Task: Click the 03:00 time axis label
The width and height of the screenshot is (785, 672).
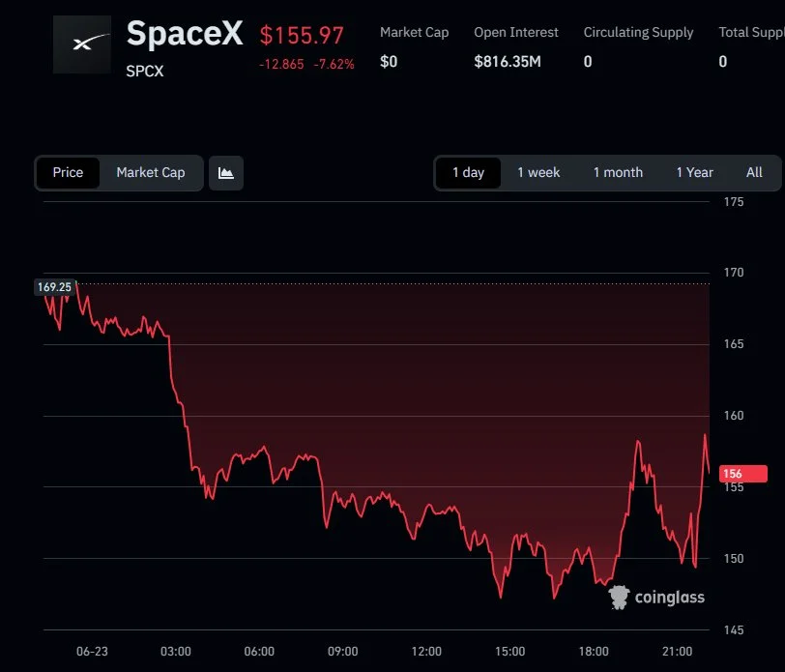Action: 176,652
